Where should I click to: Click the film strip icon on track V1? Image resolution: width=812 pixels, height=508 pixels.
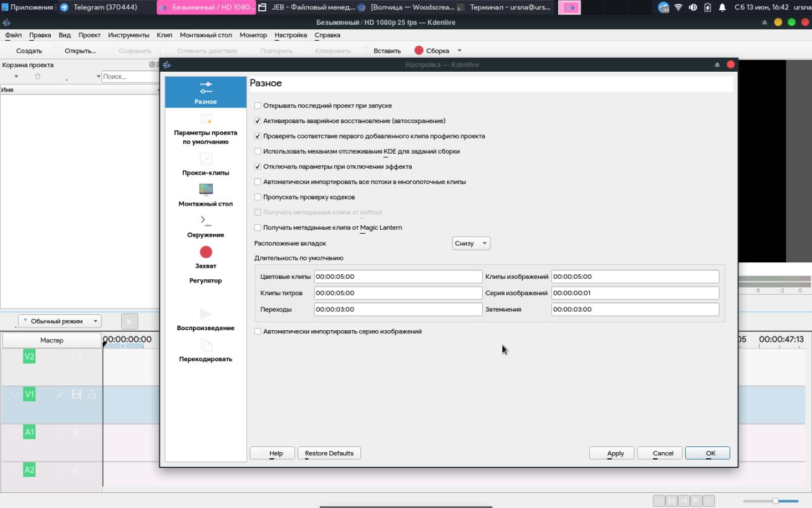click(x=77, y=394)
